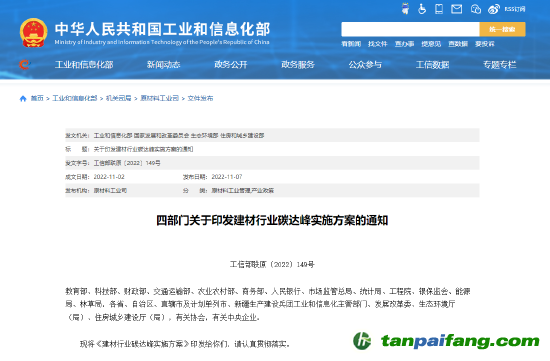Click 找文件 quick link under search
This screenshot has height=361, width=550.
coord(378,44)
